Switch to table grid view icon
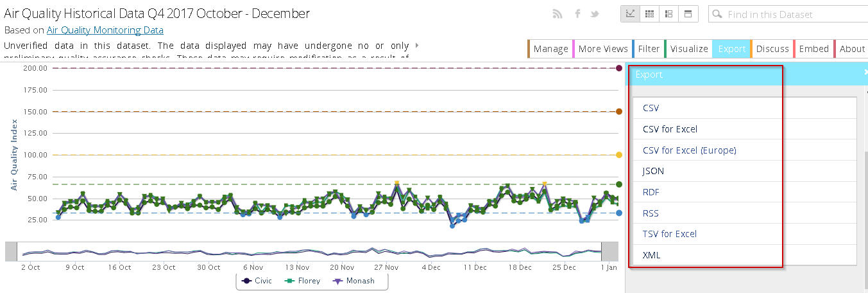Screen dimensions: 868x293 (x=649, y=14)
